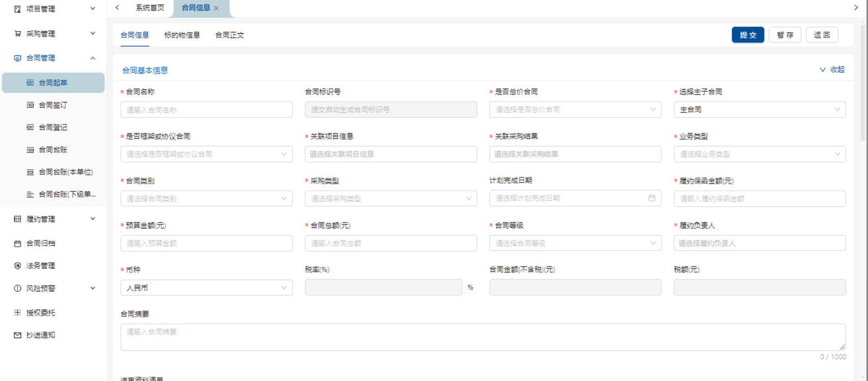Open the 合同等级 dropdown
The width and height of the screenshot is (868, 381).
pyautogui.click(x=575, y=243)
